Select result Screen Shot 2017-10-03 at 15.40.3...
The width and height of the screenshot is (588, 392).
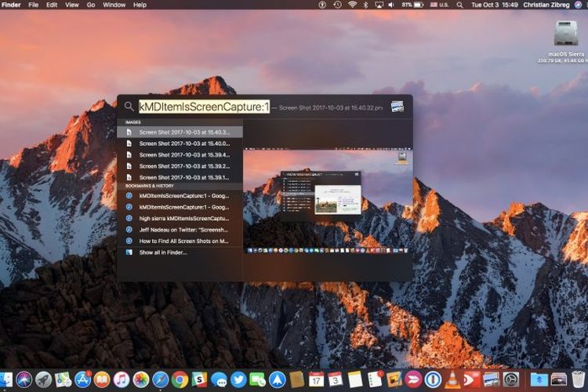180,132
